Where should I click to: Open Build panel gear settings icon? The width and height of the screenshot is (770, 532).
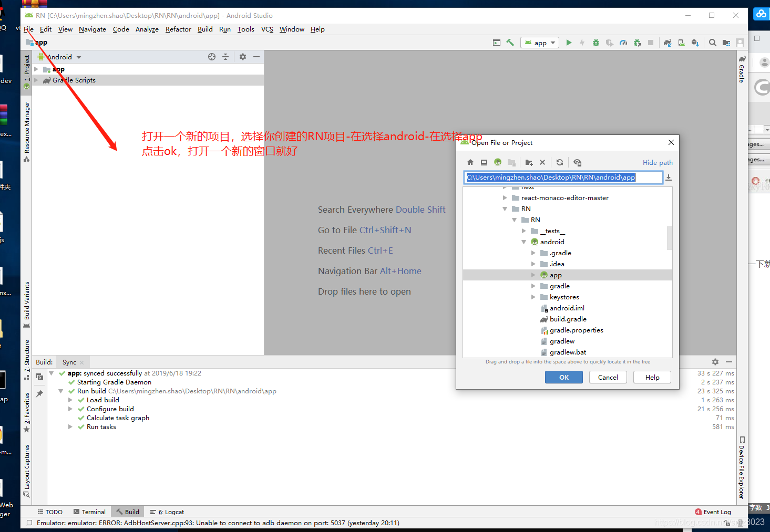pos(715,362)
